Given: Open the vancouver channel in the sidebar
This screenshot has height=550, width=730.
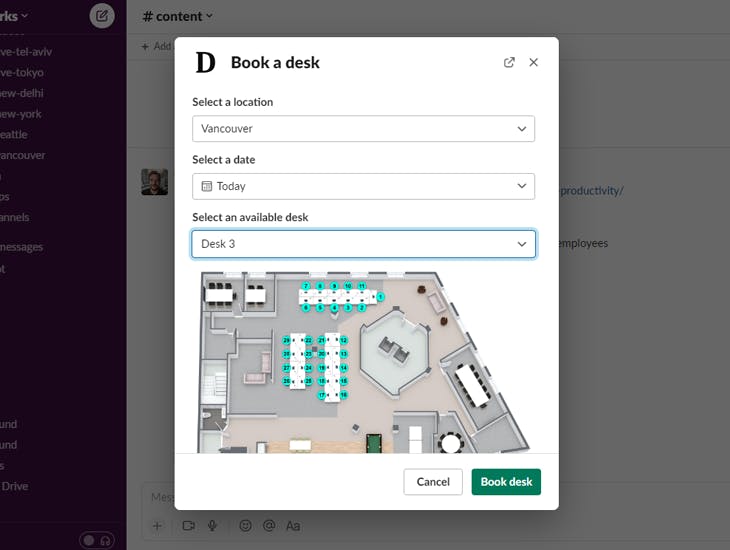Looking at the screenshot, I should [x=23, y=155].
